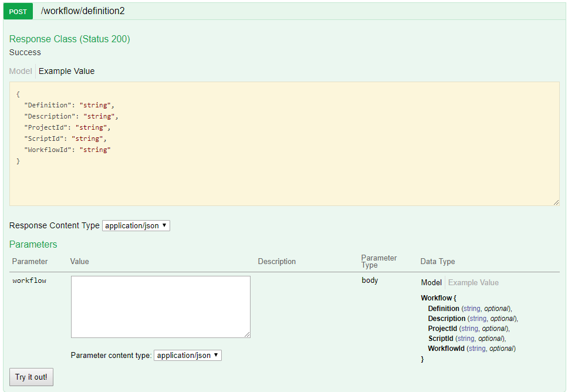Click the ScriptId property in Workflow model
Image resolution: width=568 pixels, height=392 pixels.
pyautogui.click(x=441, y=338)
